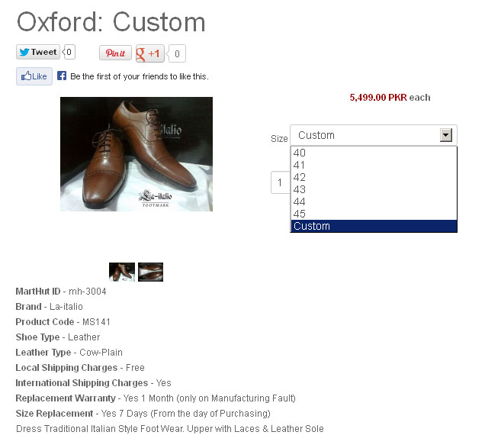Pick size 44 in dropdown
The image size is (501, 448).
(374, 201)
